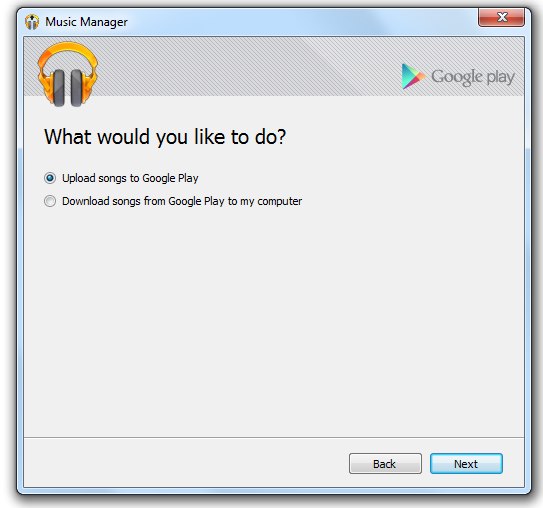This screenshot has height=508, width=543.
Task: Go to the Next step
Action: coord(466,464)
